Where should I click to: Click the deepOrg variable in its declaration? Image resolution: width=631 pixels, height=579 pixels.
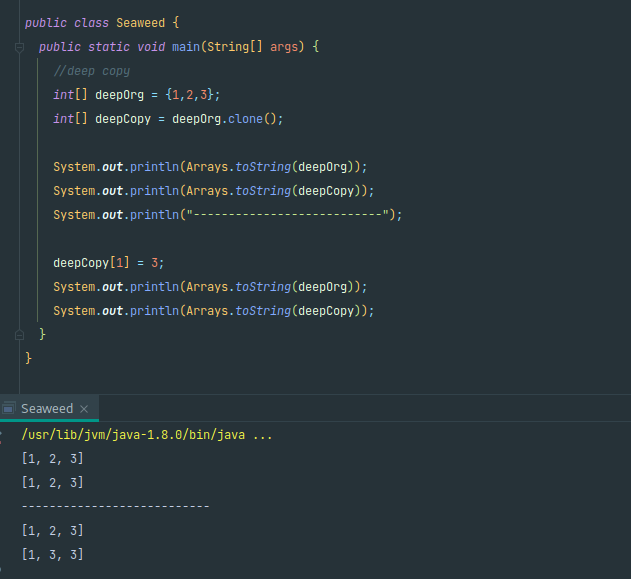[x=120, y=95]
